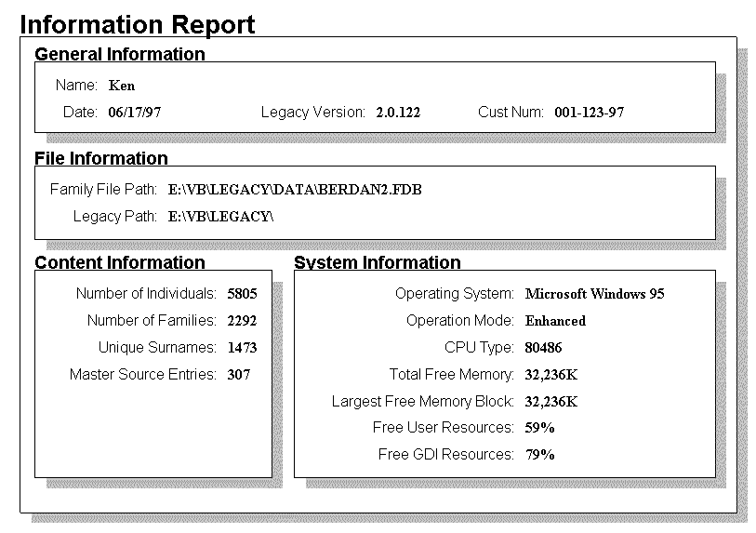Image resolution: width=756 pixels, height=533 pixels.
Task: Click the Legacy Version: label
Action: coord(313,113)
